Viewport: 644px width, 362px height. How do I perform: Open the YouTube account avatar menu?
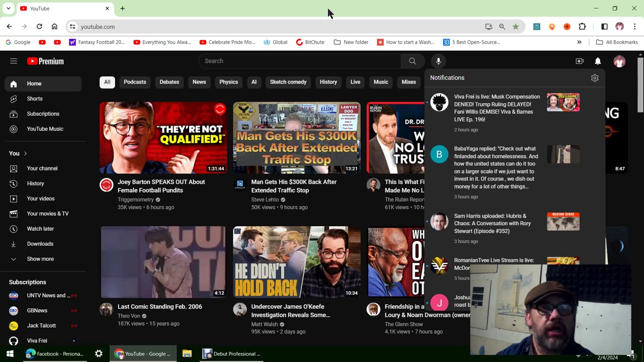(x=619, y=61)
